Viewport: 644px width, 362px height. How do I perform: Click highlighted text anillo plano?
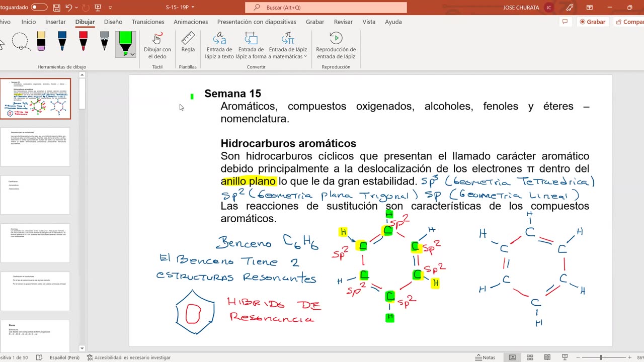click(x=249, y=181)
